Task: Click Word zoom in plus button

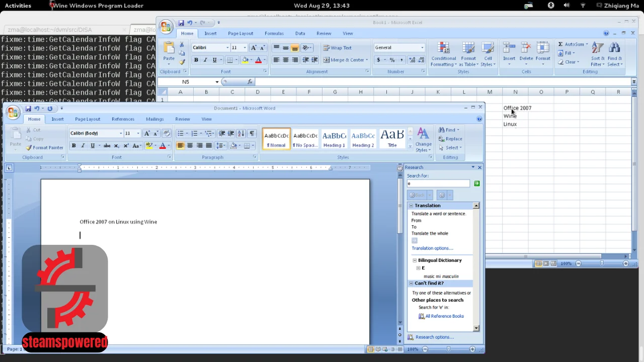Action: [x=472, y=349]
